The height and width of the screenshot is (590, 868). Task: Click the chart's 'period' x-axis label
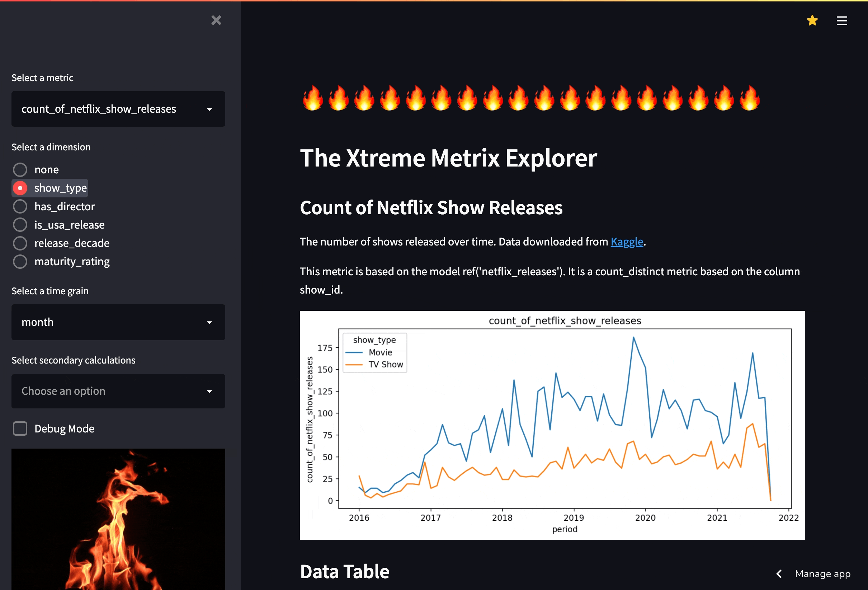coord(565,529)
